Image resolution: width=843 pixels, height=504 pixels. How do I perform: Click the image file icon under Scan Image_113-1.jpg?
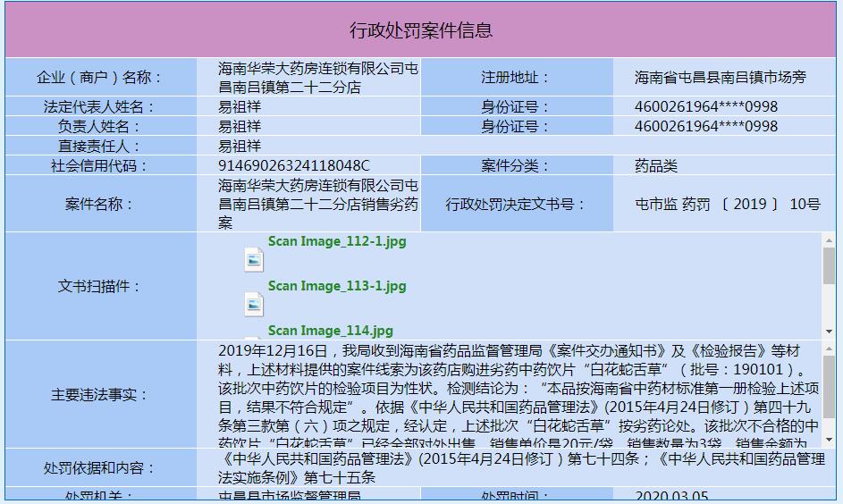[254, 305]
